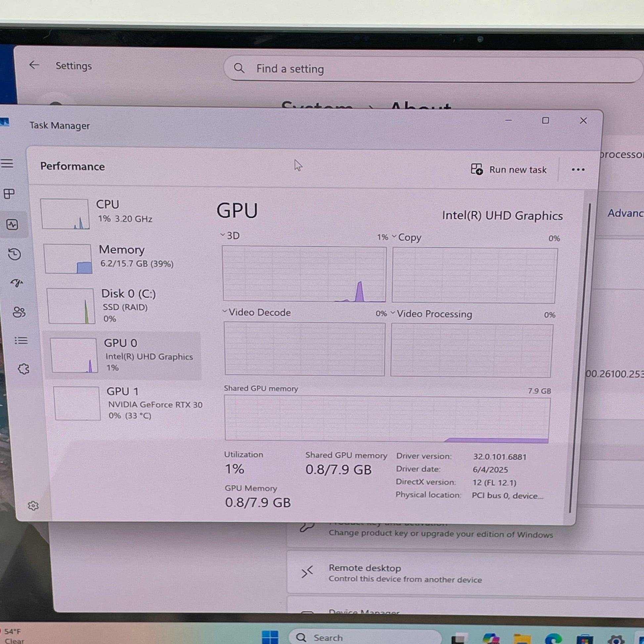This screenshot has width=644, height=644.
Task: Open the 3D engine graph dropdown
Action: coord(230,236)
